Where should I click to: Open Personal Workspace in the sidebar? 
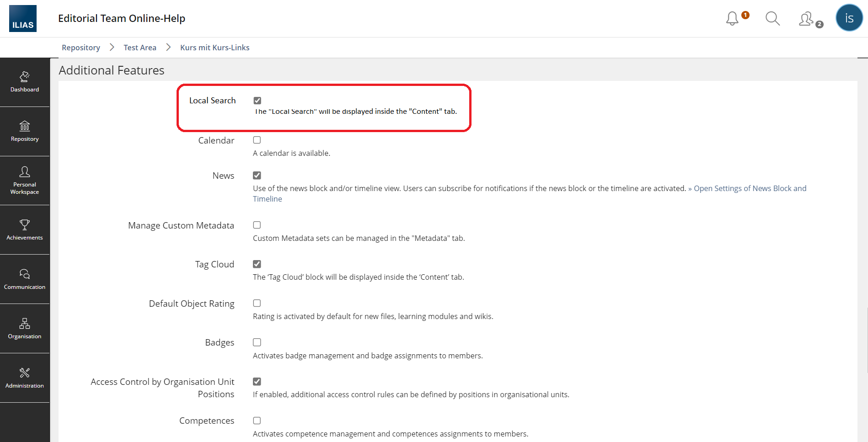[25, 181]
